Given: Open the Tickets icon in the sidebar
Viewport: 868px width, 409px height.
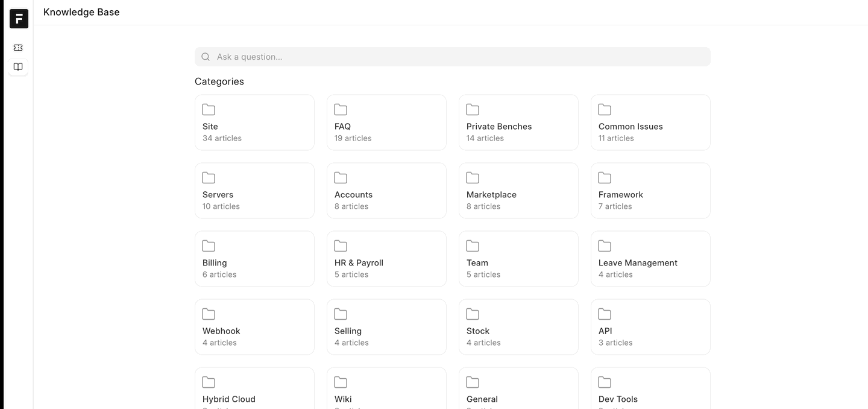Looking at the screenshot, I should point(18,47).
